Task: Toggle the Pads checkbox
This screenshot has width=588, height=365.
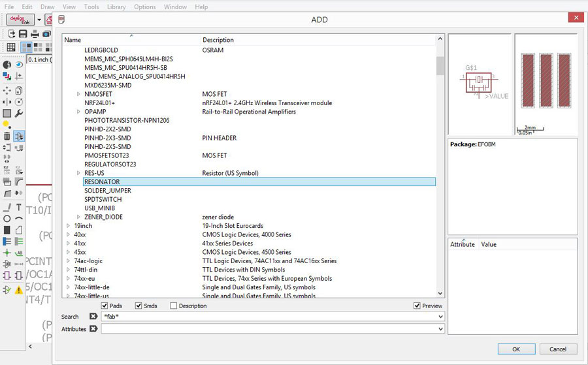Action: (105, 306)
